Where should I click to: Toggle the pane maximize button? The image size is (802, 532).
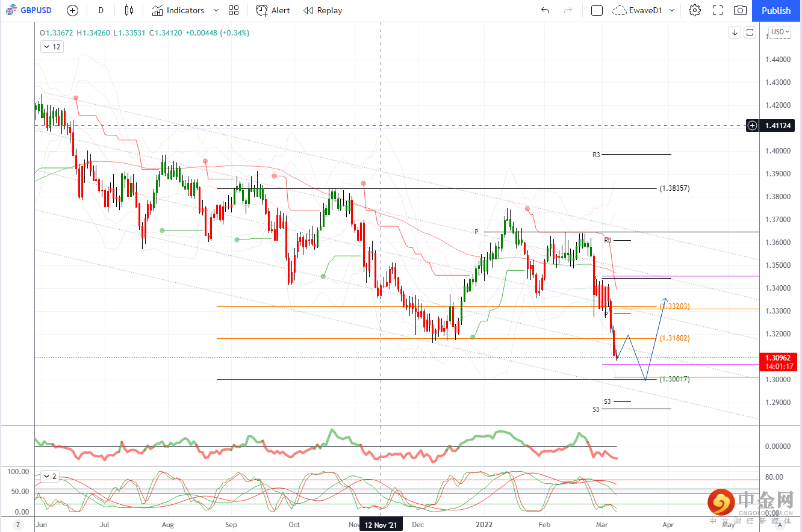(750, 32)
